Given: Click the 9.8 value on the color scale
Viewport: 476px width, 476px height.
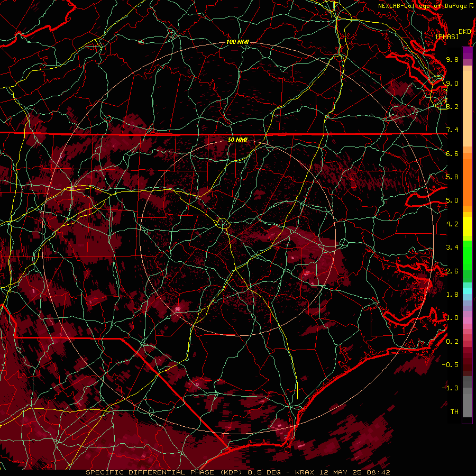Looking at the screenshot, I should 452,59.
